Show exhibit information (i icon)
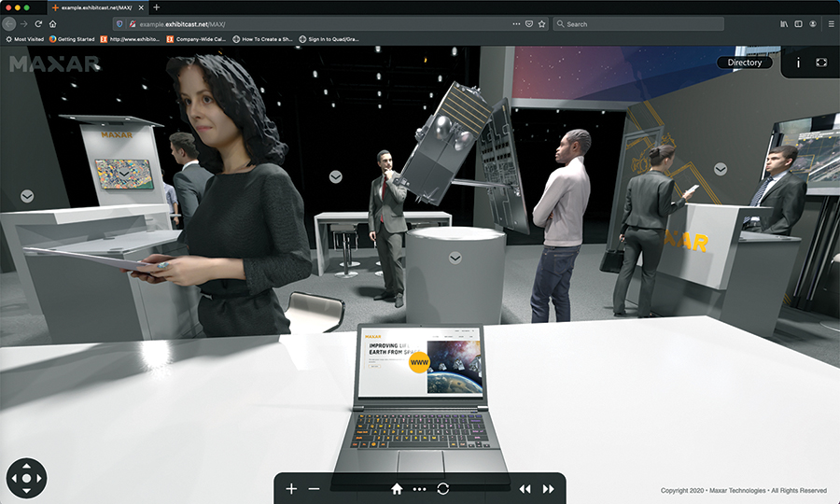 pos(798,63)
